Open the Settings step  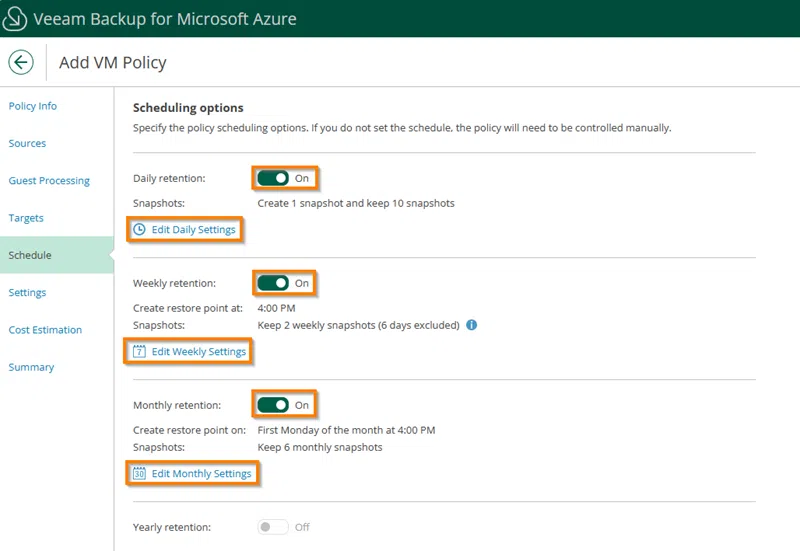coord(27,293)
